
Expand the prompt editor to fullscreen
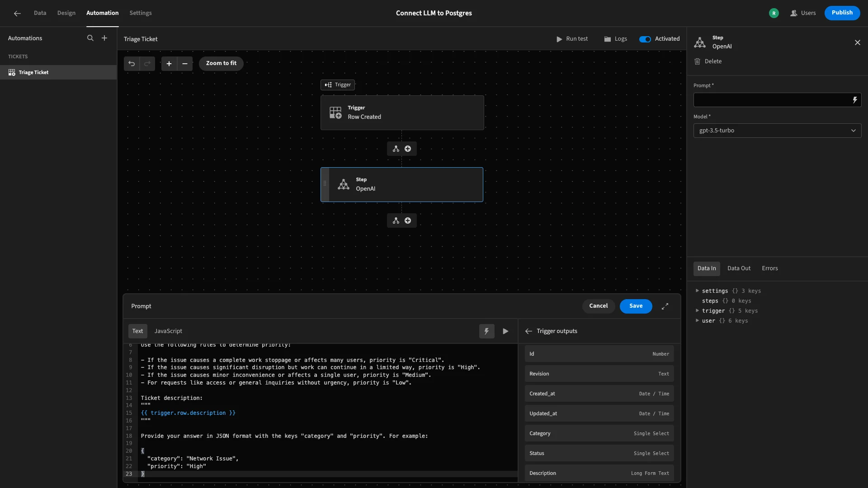pos(665,306)
